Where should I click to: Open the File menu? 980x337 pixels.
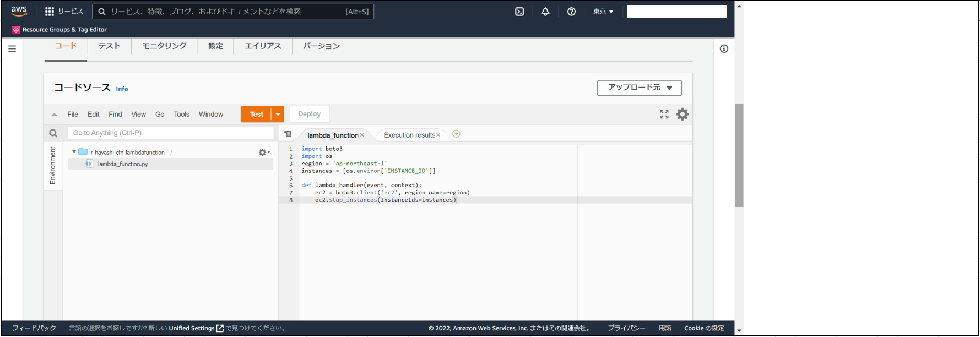(x=73, y=114)
